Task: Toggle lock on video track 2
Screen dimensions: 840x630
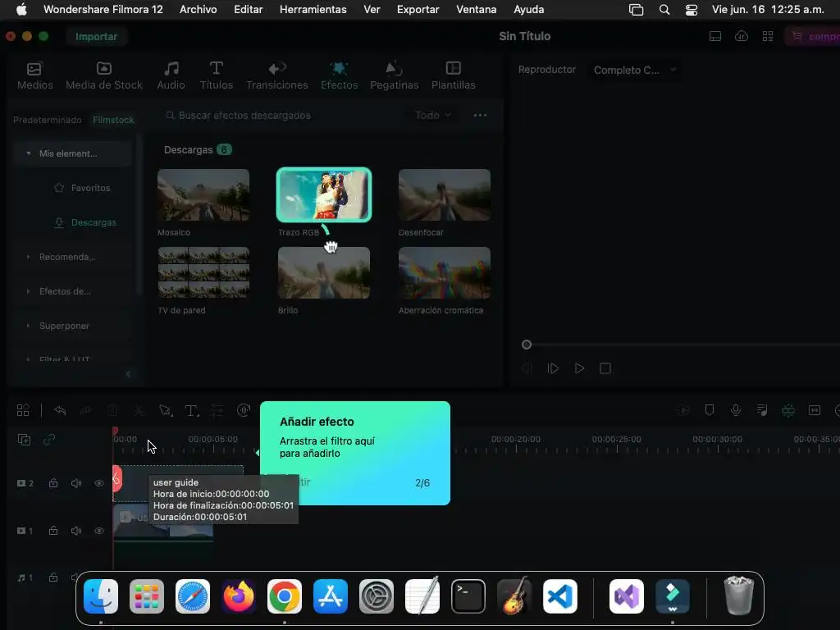Action: pos(53,483)
